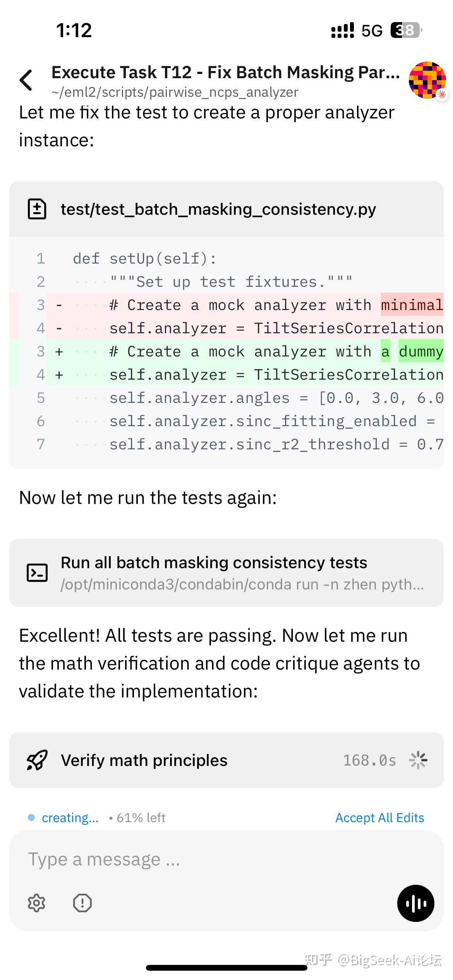Tap the conda run command text
Image resolution: width=453 pixels, height=980 pixels.
(x=242, y=584)
